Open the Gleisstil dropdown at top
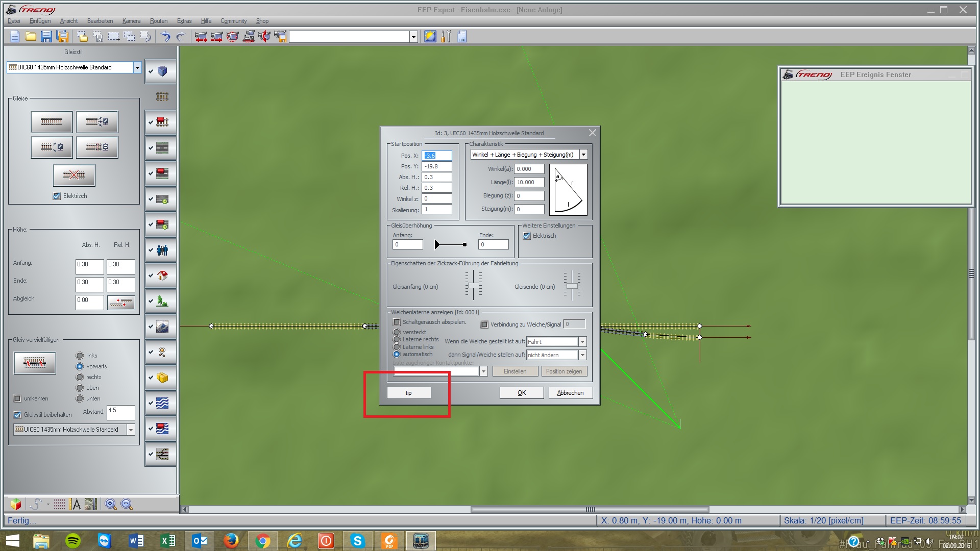The image size is (980, 551). point(137,67)
